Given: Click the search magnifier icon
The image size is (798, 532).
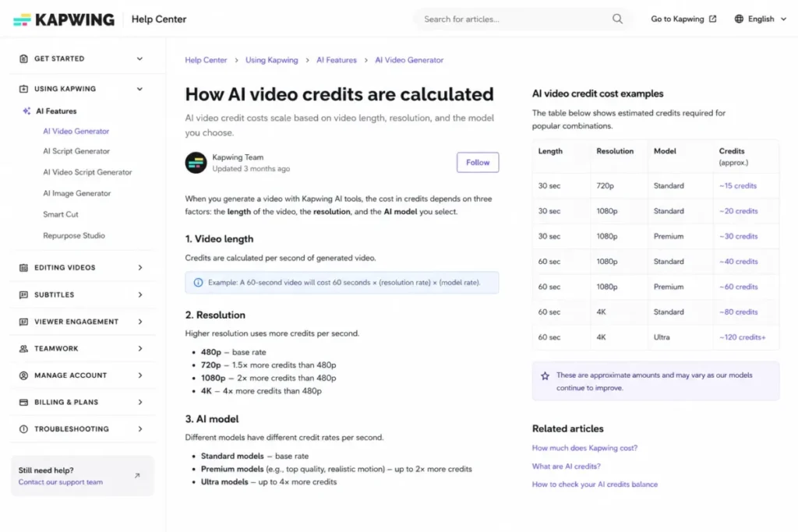Looking at the screenshot, I should click(617, 19).
